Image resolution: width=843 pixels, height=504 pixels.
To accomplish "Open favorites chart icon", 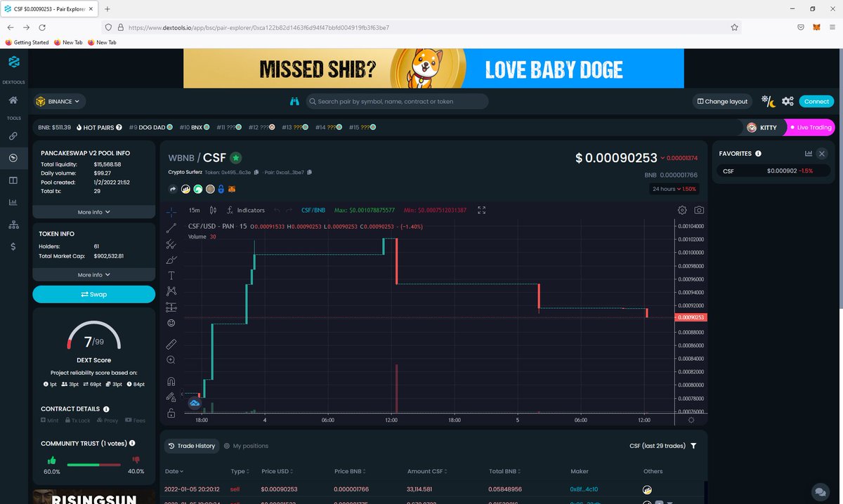I will (809, 153).
